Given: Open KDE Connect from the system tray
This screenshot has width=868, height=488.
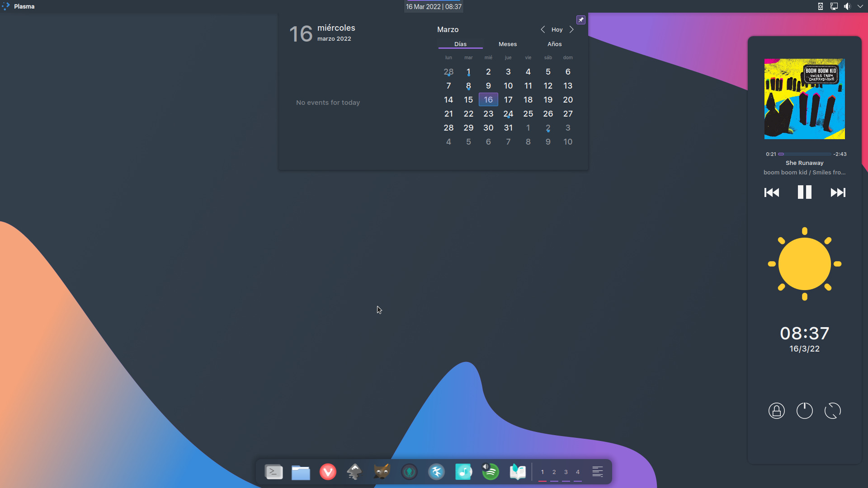Looking at the screenshot, I should tap(820, 6).
